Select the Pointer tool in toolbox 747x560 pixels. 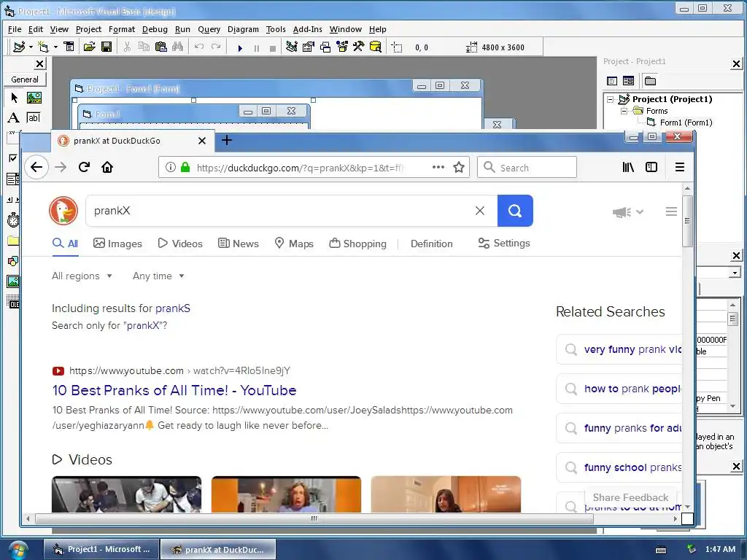pyautogui.click(x=14, y=98)
